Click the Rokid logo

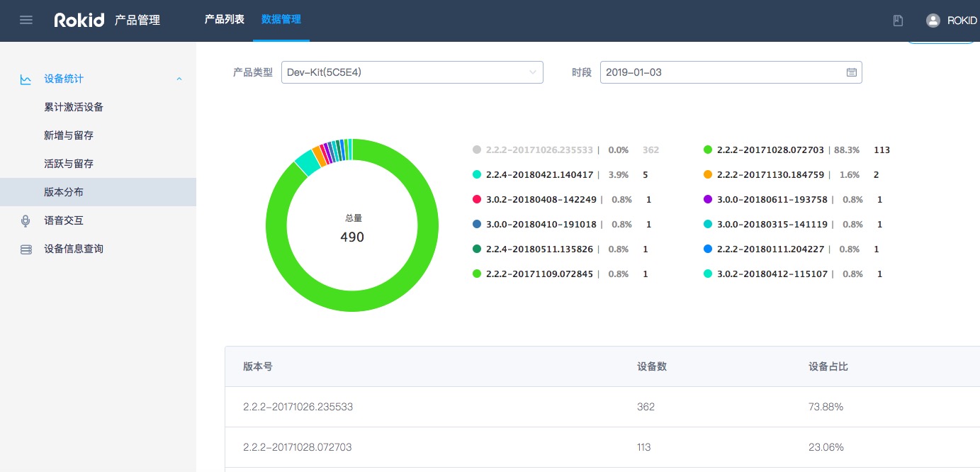pos(80,20)
